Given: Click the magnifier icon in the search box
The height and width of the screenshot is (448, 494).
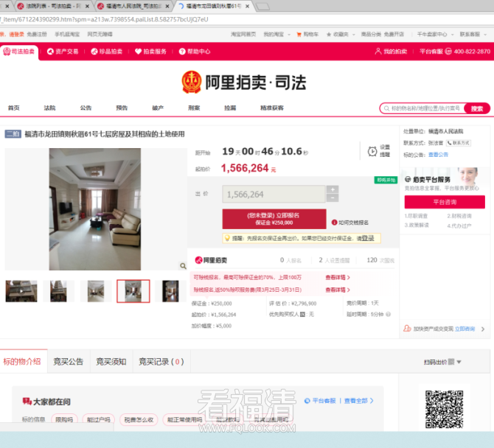Looking at the screenshot, I should pos(386,108).
